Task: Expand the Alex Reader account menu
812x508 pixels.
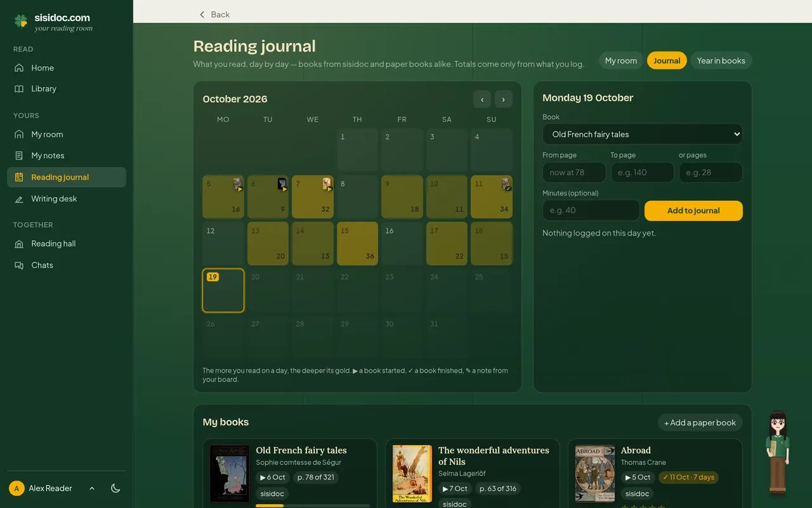Action: coord(92,488)
